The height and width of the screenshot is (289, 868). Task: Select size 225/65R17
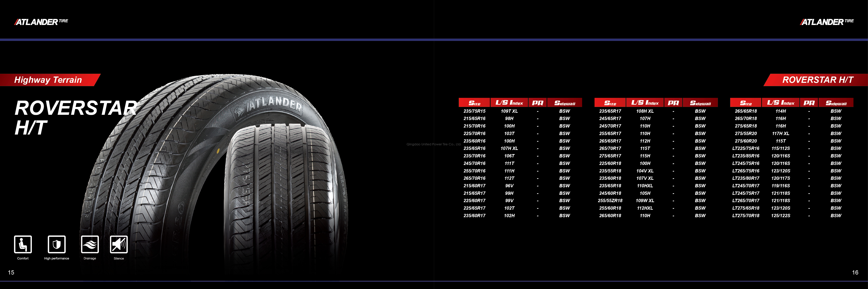[x=475, y=208]
